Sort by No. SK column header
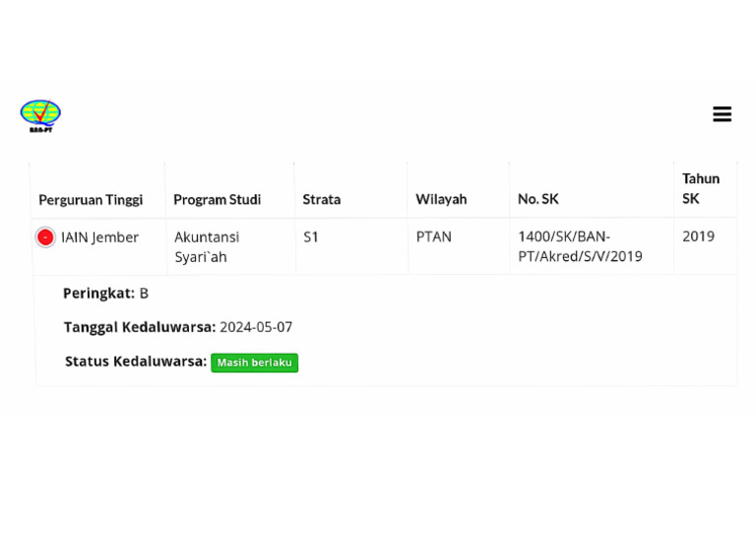 point(537,199)
